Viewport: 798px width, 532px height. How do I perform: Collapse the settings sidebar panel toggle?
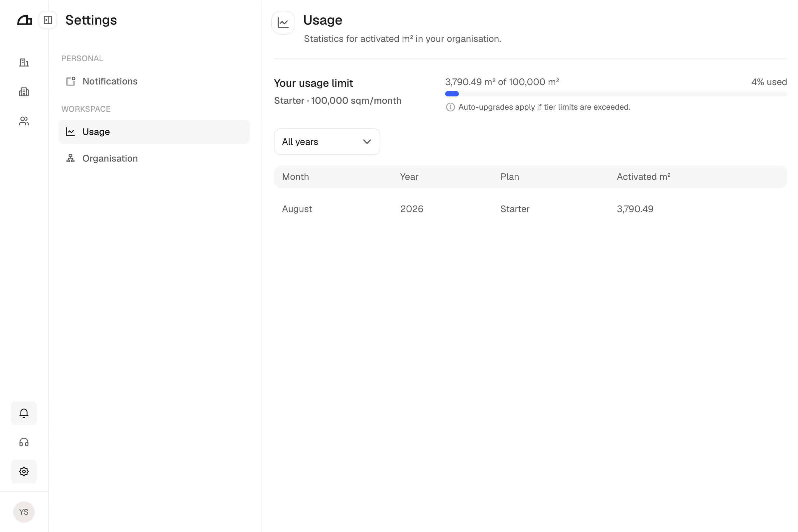point(48,20)
